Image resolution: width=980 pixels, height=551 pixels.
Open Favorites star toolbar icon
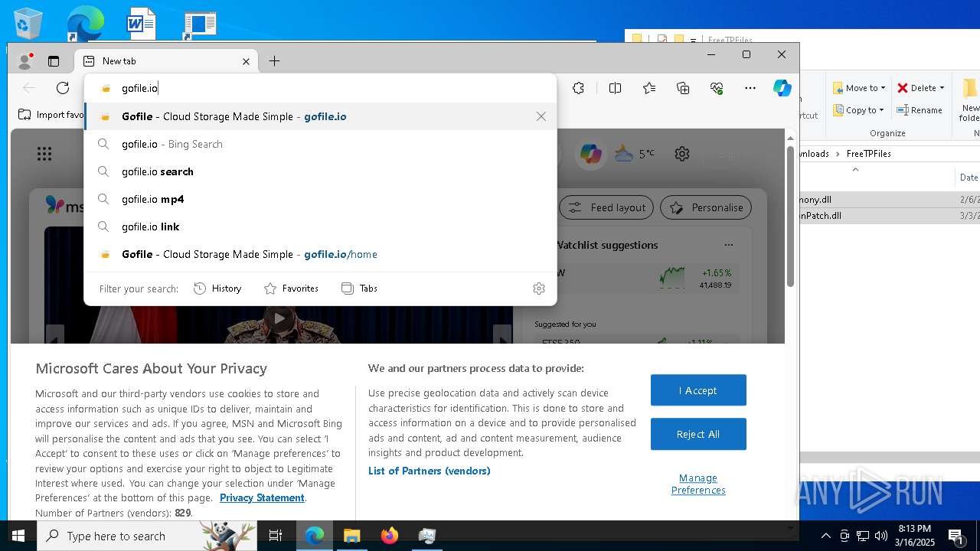tap(649, 88)
